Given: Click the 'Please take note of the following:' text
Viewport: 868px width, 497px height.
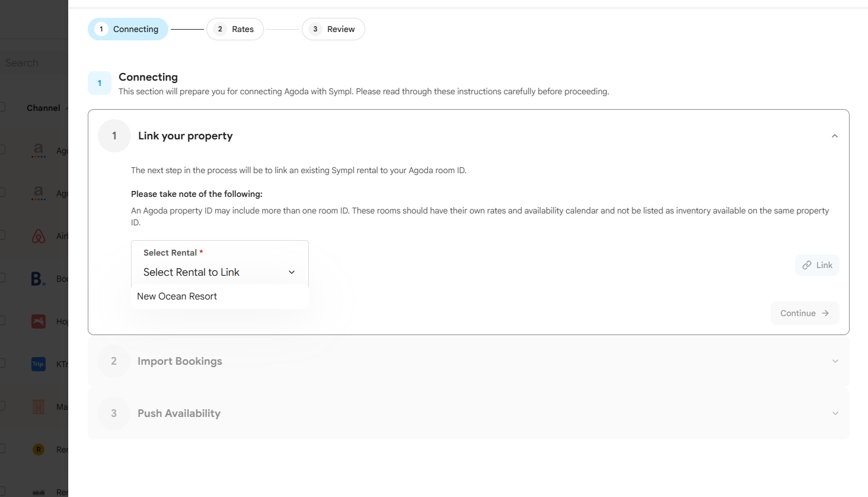Looking at the screenshot, I should pos(197,194).
